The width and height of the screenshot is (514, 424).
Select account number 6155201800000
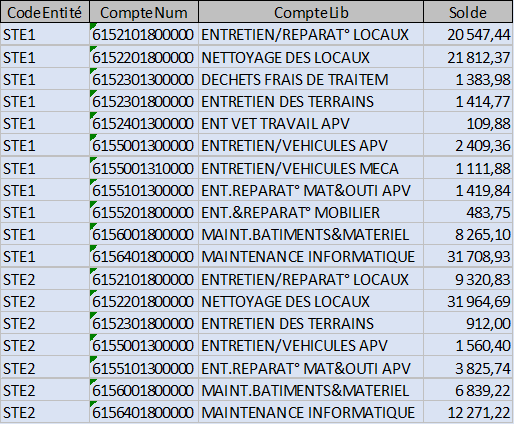[143, 213]
